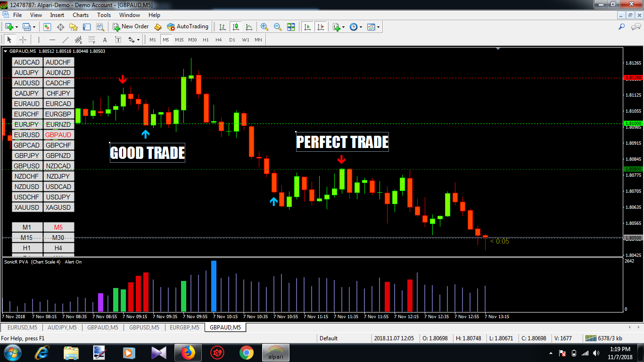
Task: Switch chart to Bar Chart style
Action: (222, 27)
